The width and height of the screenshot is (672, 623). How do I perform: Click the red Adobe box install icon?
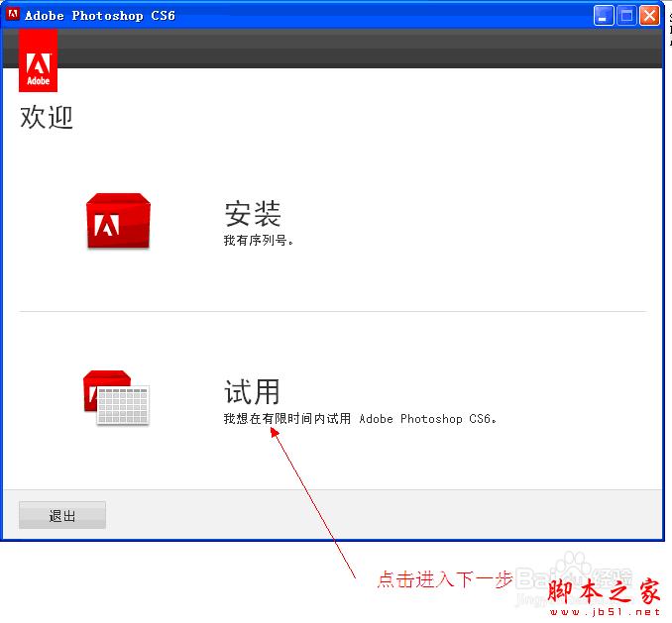tap(118, 221)
